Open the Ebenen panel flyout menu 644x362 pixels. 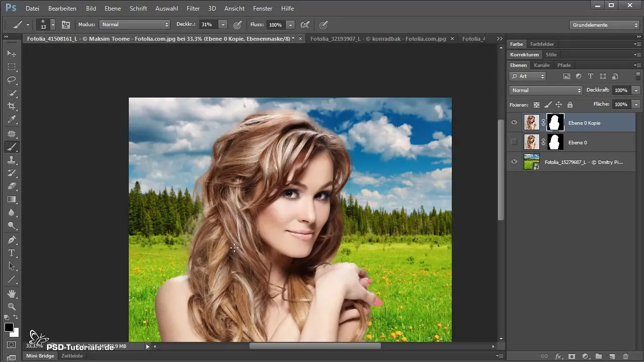(637, 65)
